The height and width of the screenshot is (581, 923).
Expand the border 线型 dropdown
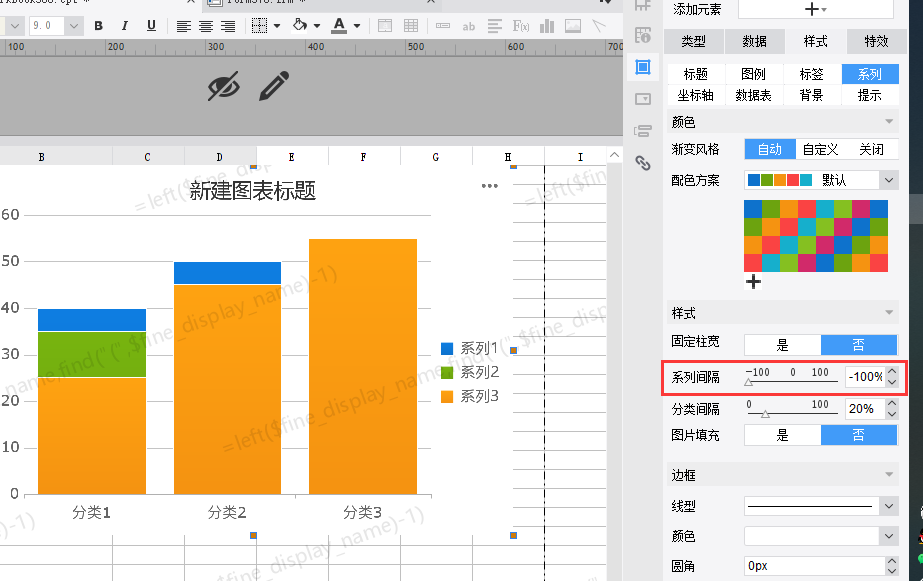point(889,506)
